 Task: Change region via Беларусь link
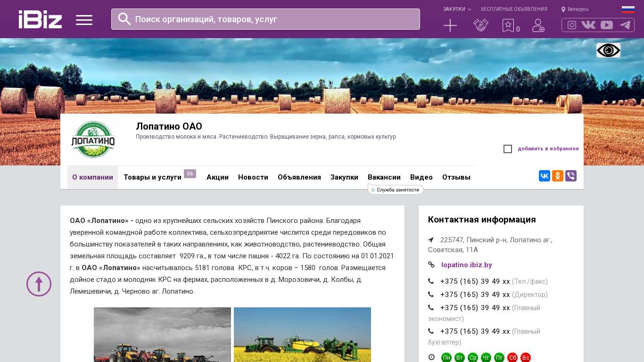578,9
